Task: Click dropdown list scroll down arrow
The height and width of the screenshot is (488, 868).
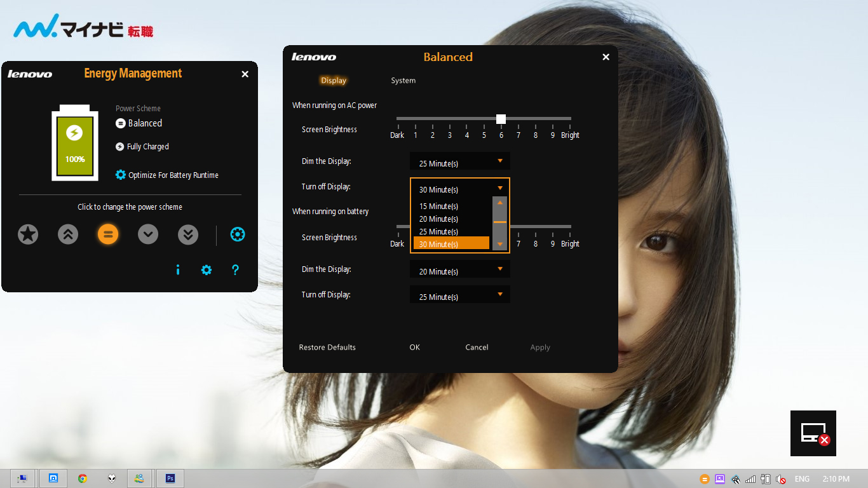Action: tap(500, 245)
